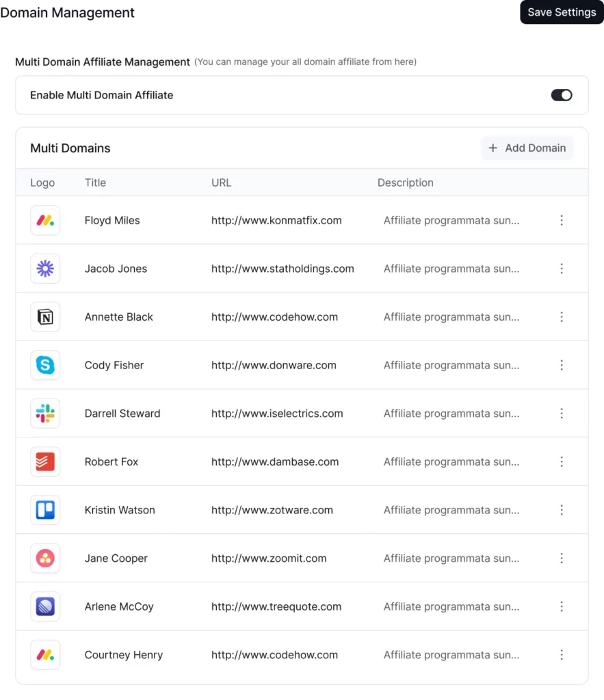The image size is (604, 700).
Task: Click the Floyd Miles row logo
Action: point(45,220)
